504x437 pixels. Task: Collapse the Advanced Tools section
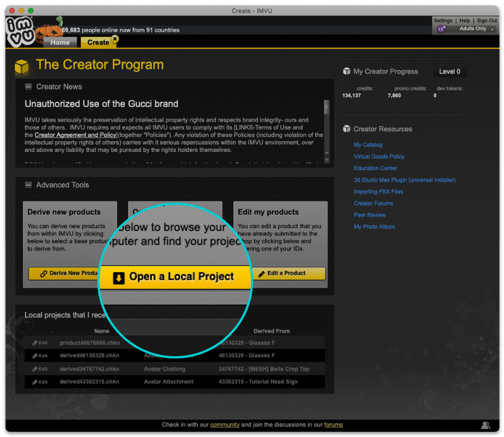[x=28, y=185]
